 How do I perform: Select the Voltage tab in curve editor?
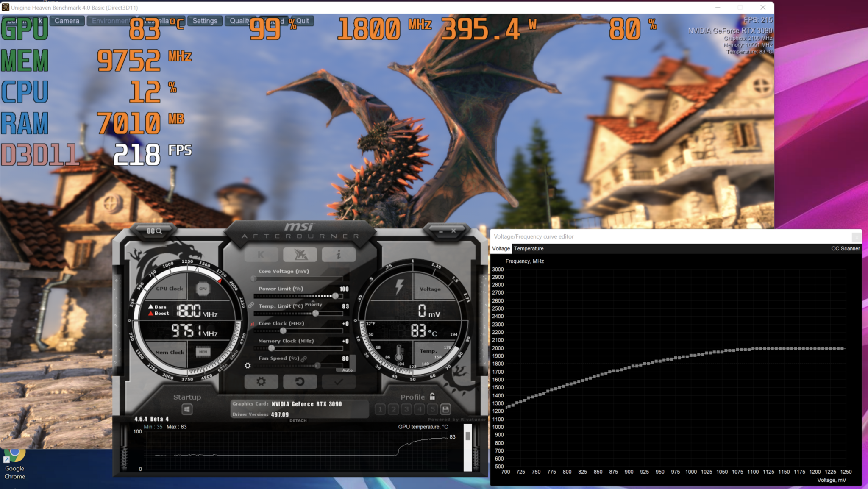[501, 248]
